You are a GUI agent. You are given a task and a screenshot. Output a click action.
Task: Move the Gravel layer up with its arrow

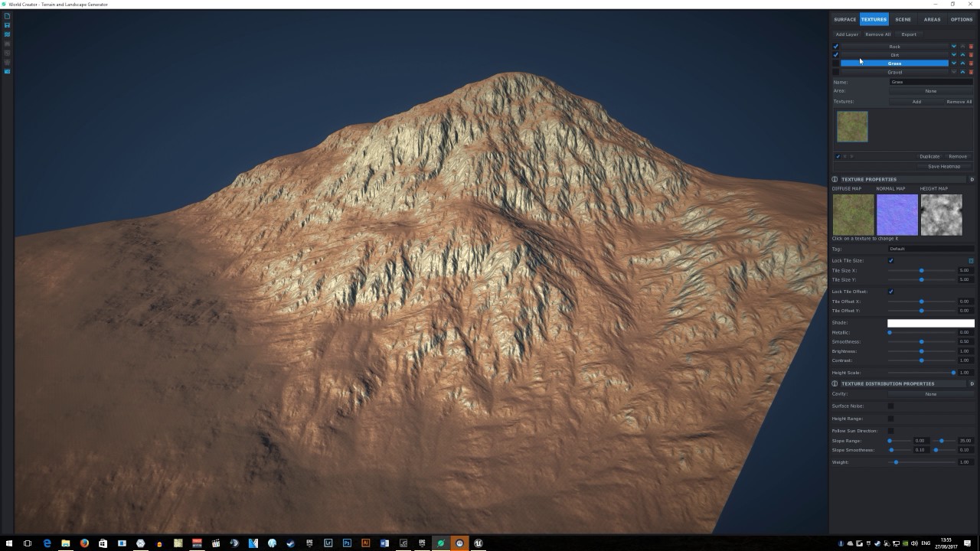coord(962,72)
